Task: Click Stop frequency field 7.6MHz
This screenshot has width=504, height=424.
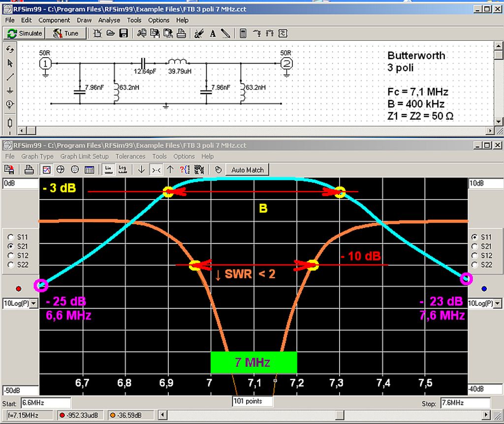Action: (x=466, y=403)
